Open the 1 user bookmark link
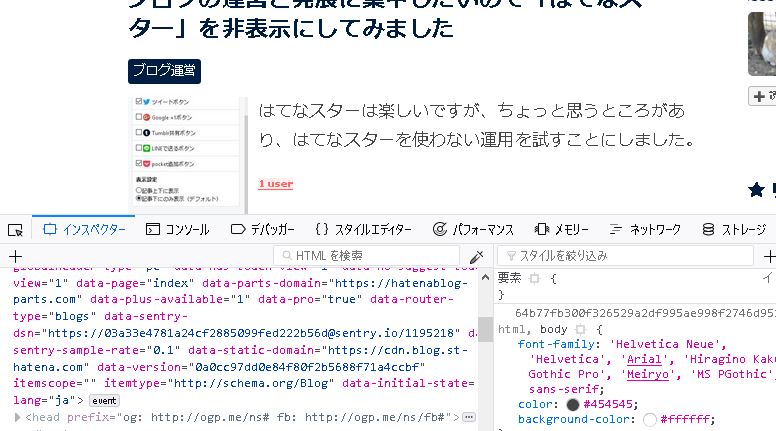776x431 pixels. click(x=276, y=184)
